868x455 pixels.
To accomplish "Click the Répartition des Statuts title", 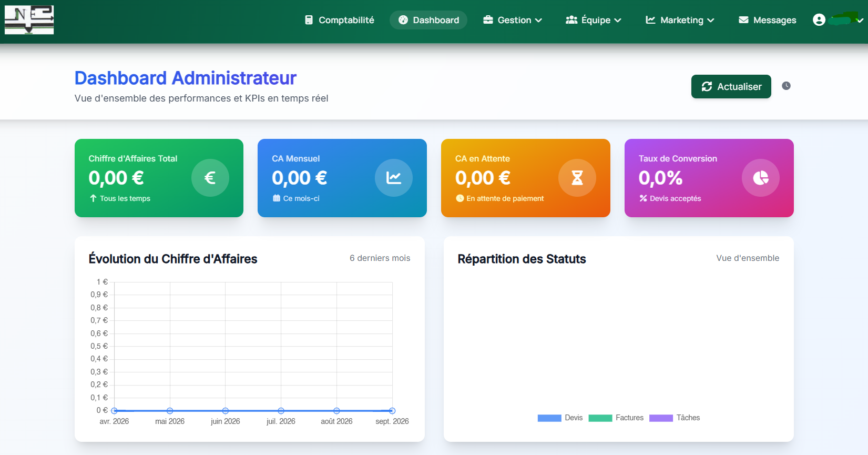I will pos(522,259).
